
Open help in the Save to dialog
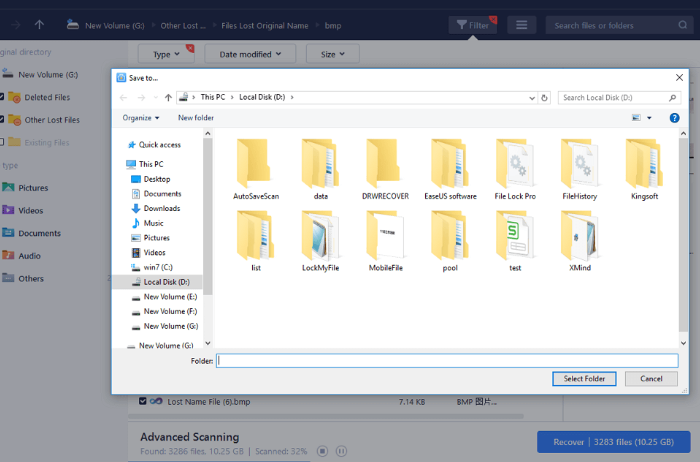click(674, 118)
